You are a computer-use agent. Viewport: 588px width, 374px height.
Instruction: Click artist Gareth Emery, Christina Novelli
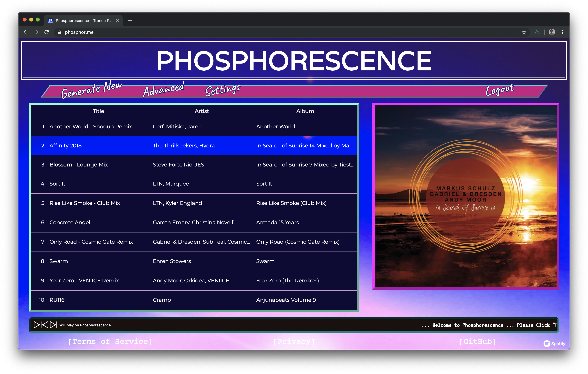(x=193, y=222)
